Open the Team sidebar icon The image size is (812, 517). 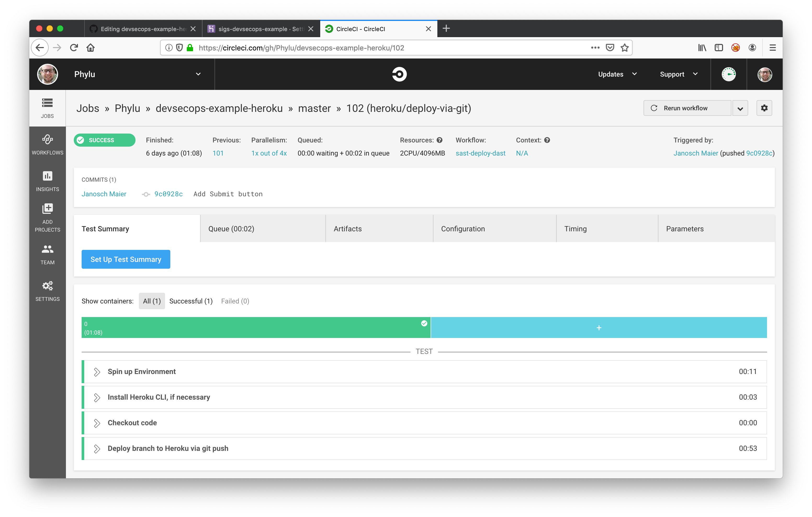(x=48, y=255)
